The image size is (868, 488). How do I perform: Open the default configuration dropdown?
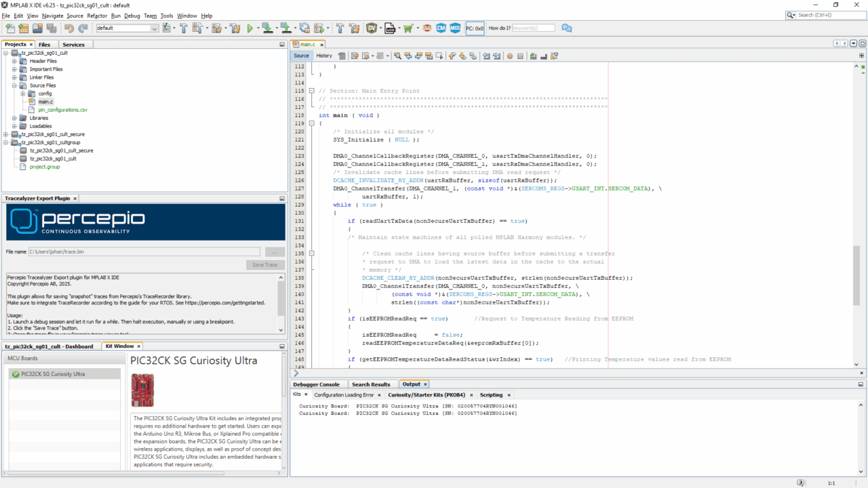tap(155, 28)
